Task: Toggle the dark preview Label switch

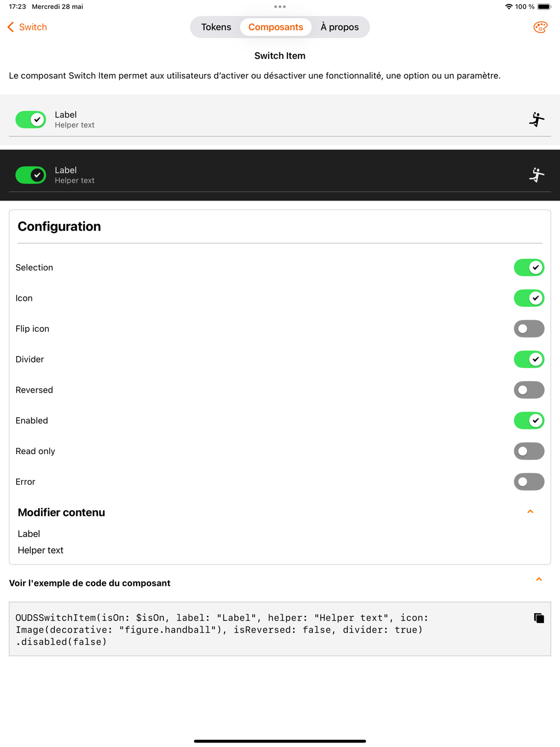Action: pyautogui.click(x=31, y=175)
